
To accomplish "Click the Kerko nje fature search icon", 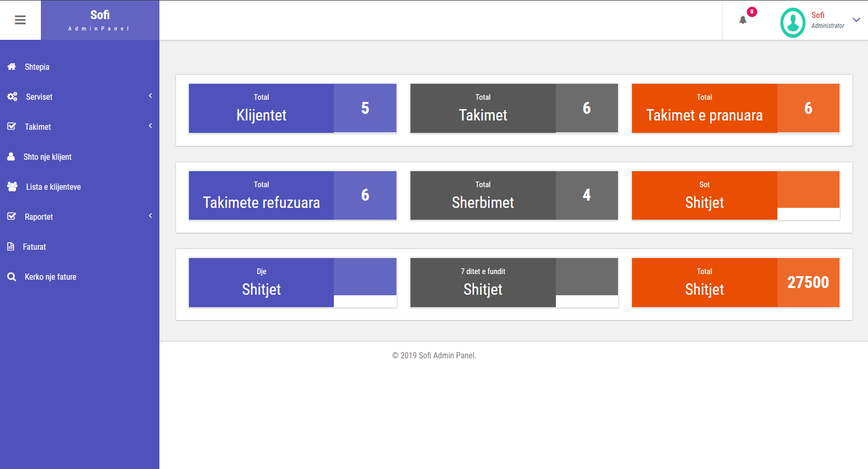I will point(11,277).
